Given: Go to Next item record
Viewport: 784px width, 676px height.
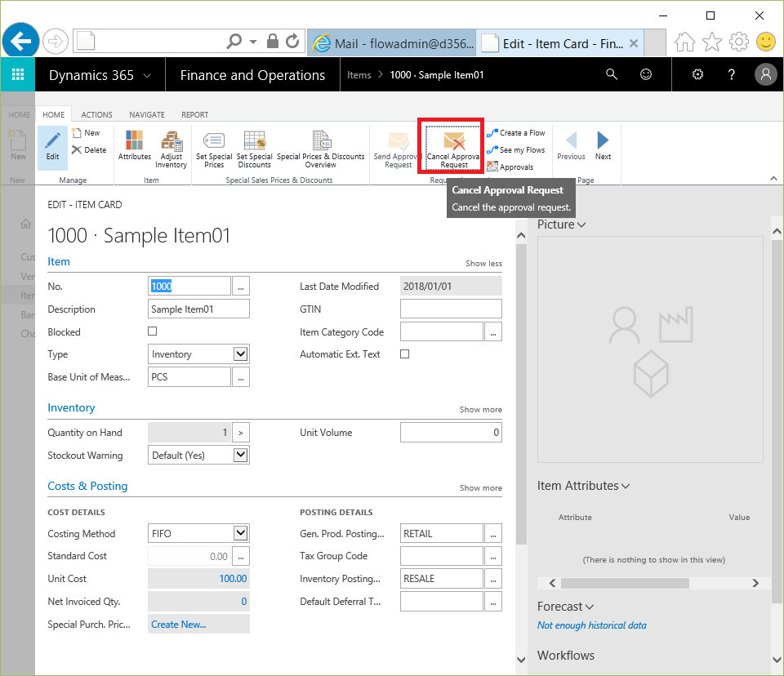Looking at the screenshot, I should (603, 146).
